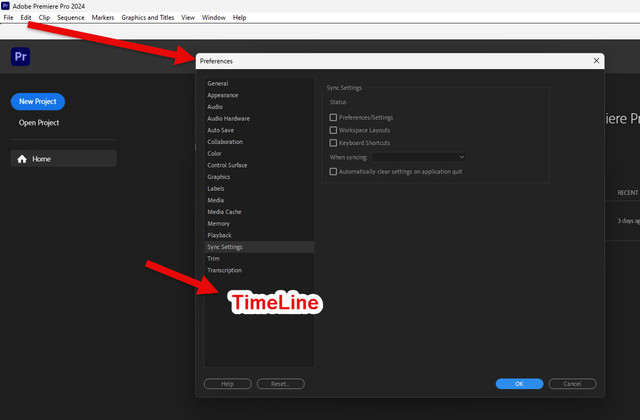Image resolution: width=640 pixels, height=420 pixels.
Task: Select Memory preferences category
Action: (x=259, y=224)
